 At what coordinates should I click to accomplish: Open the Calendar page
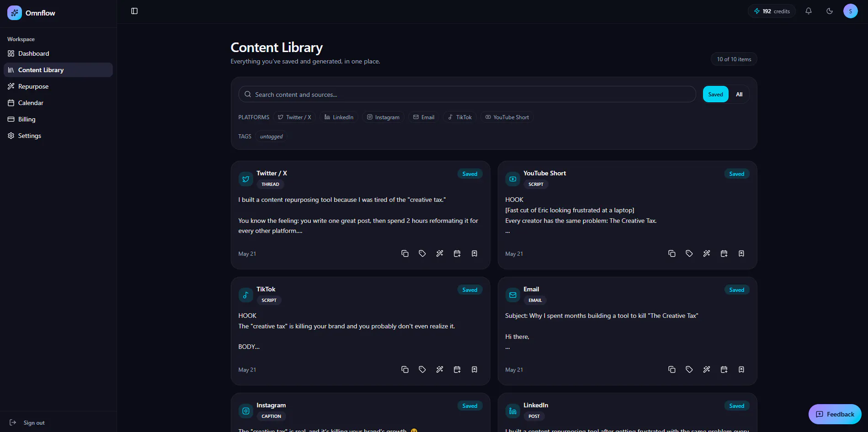click(x=58, y=103)
